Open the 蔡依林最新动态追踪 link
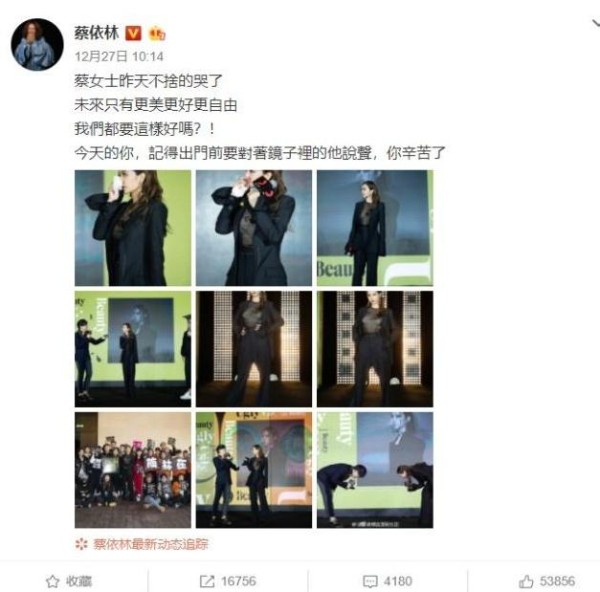Image resolution: width=600 pixels, height=592 pixels. 151,544
